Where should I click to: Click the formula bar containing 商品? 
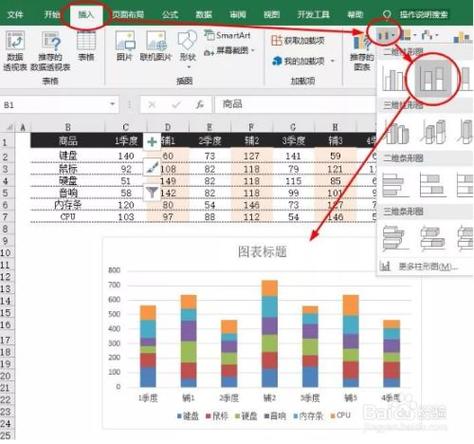point(295,104)
